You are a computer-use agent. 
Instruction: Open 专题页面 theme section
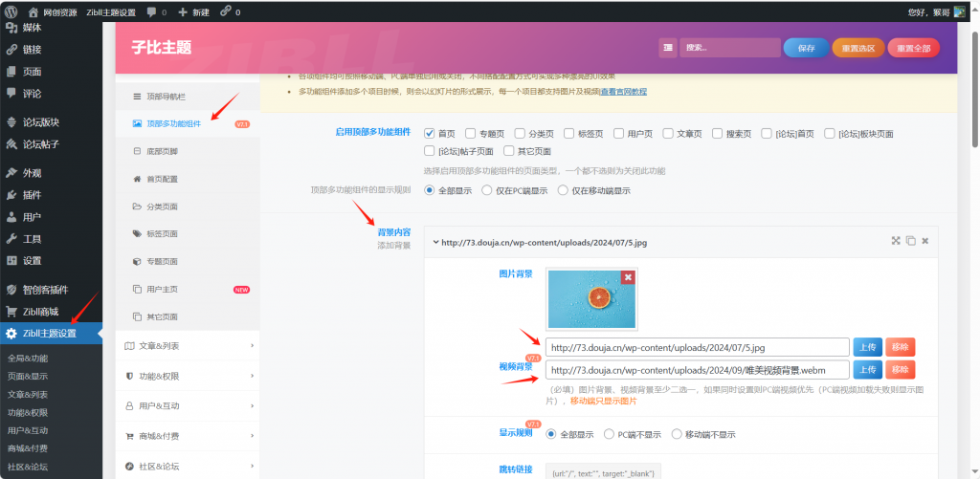pyautogui.click(x=188, y=262)
